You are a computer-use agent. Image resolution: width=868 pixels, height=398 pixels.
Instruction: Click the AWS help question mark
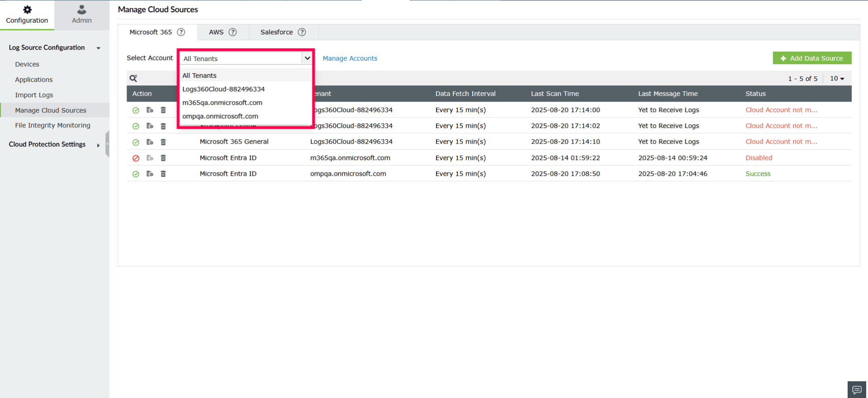(232, 32)
